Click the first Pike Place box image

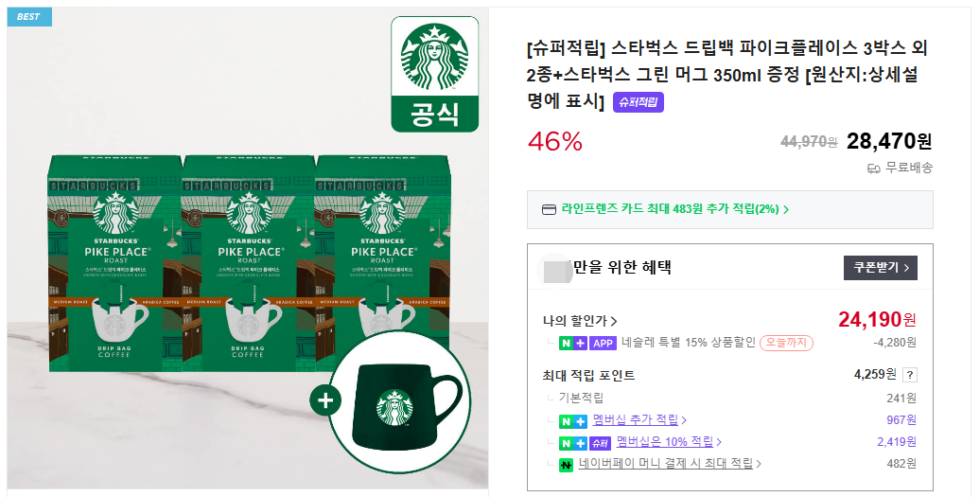click(115, 262)
